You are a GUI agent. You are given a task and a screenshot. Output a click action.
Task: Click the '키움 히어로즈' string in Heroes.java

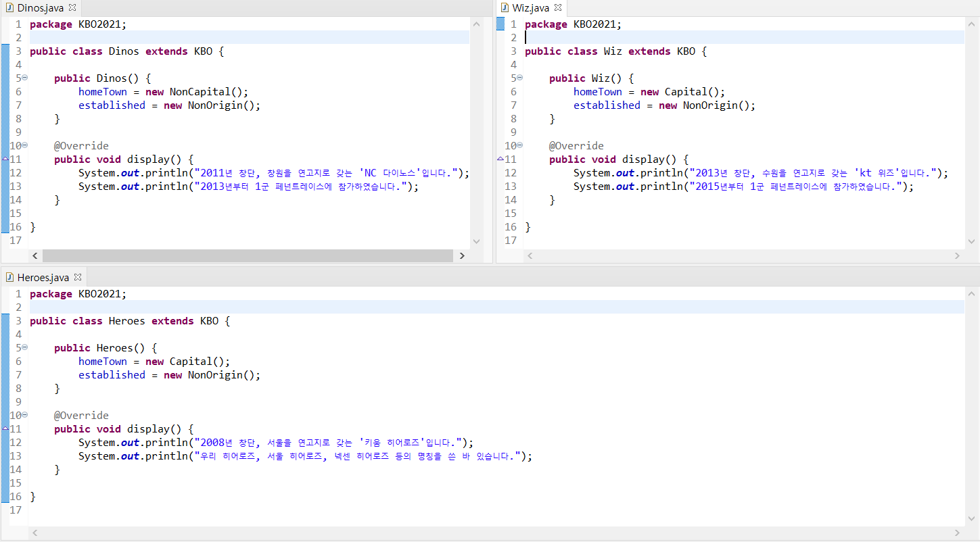(x=391, y=442)
